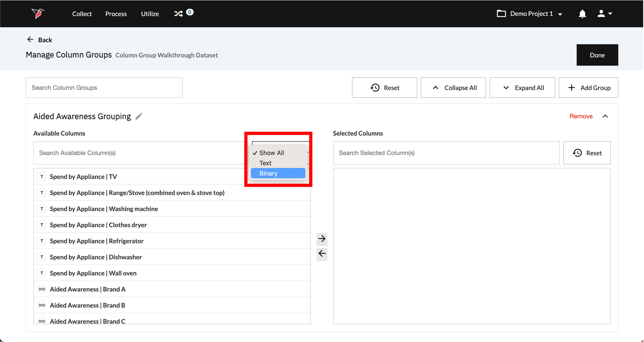The width and height of the screenshot is (644, 342).
Task: Focus the Search Column Groups field
Action: click(104, 88)
